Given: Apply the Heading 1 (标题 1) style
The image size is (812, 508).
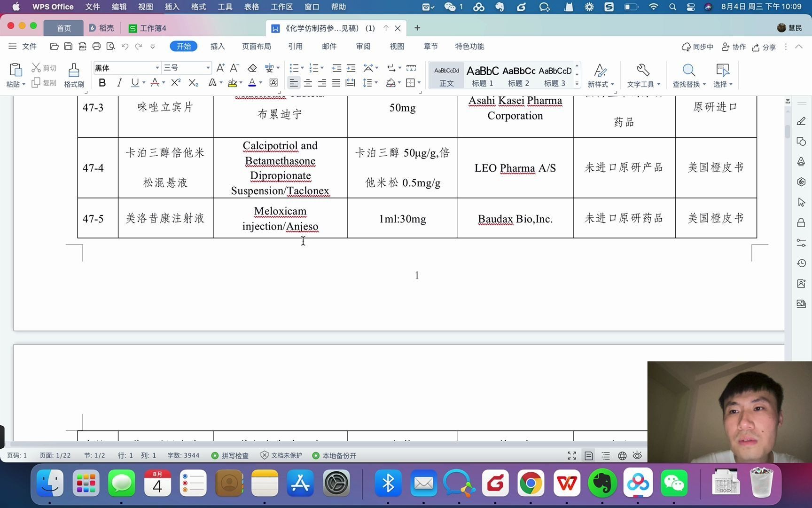Looking at the screenshot, I should [483, 75].
